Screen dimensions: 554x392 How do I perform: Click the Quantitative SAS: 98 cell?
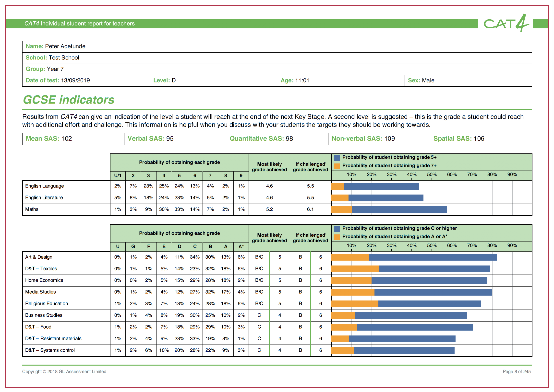tap(277, 139)
